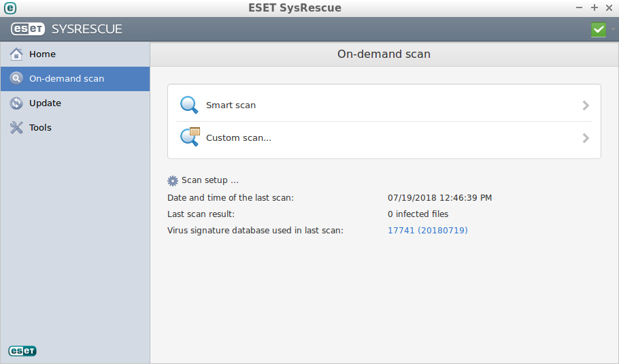Launch the Custom scan... option
The image size is (619, 364).
point(384,138)
